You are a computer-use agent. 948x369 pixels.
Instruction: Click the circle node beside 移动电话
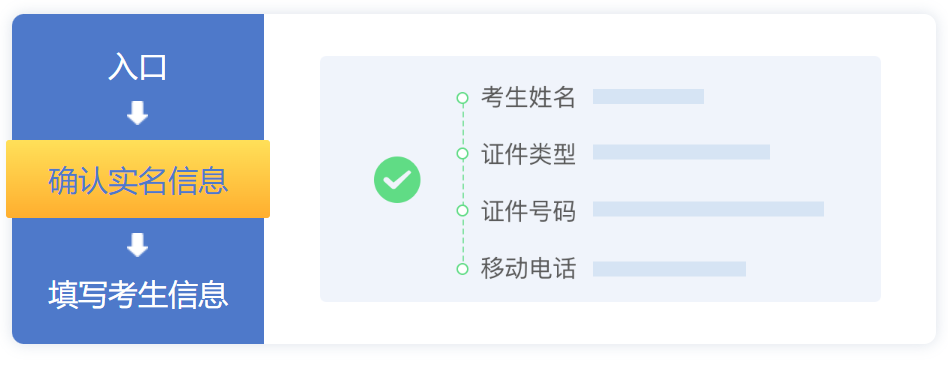pyautogui.click(x=463, y=268)
